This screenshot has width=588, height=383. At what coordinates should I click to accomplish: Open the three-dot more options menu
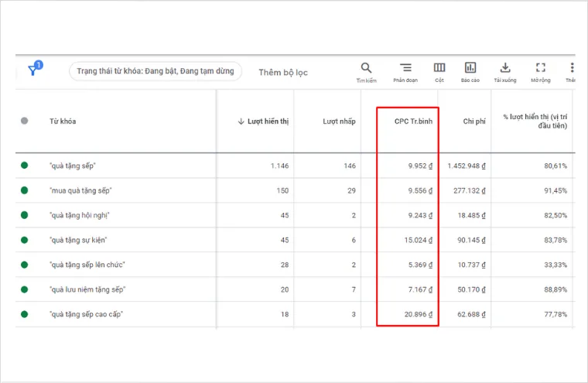pyautogui.click(x=572, y=68)
